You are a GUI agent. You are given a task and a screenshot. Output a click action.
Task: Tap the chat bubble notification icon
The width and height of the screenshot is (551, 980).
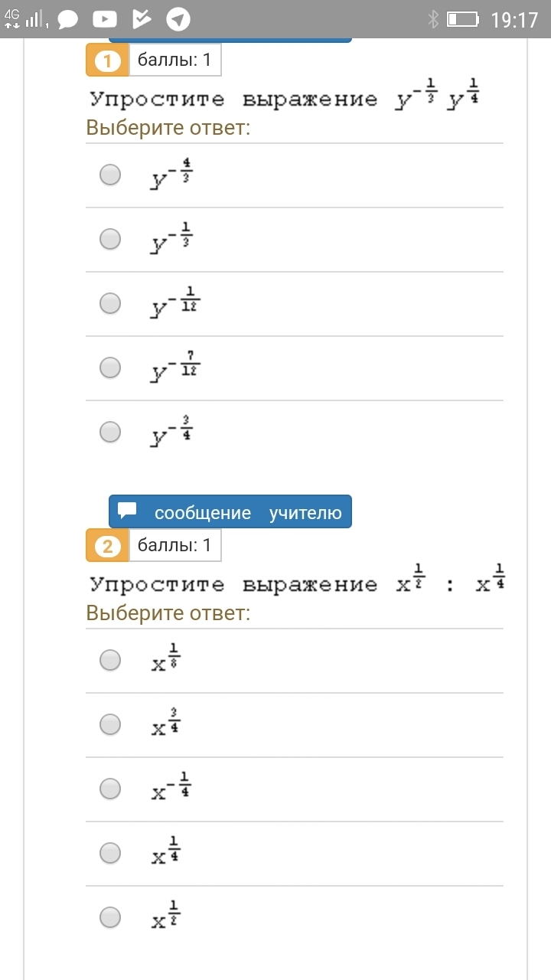click(68, 19)
